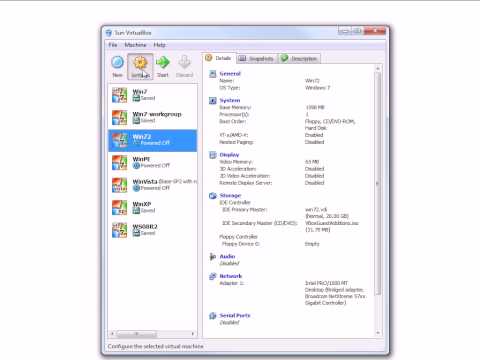The height and width of the screenshot is (360, 480).
Task: Click the System section icon
Action: [x=213, y=100]
